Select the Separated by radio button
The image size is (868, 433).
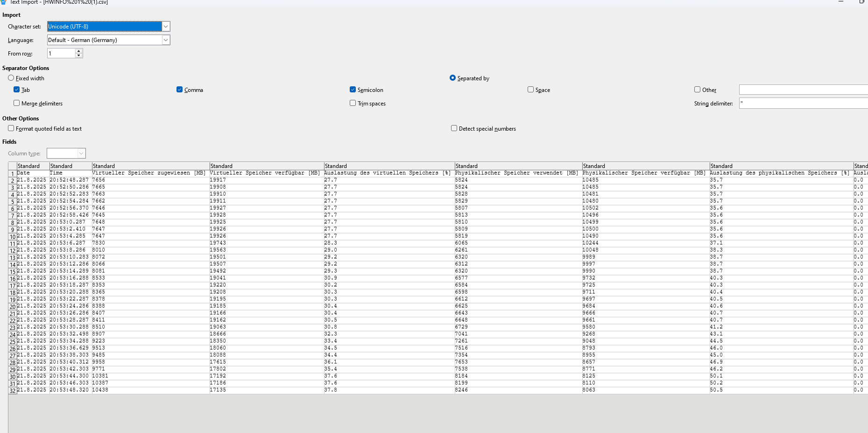click(x=452, y=78)
